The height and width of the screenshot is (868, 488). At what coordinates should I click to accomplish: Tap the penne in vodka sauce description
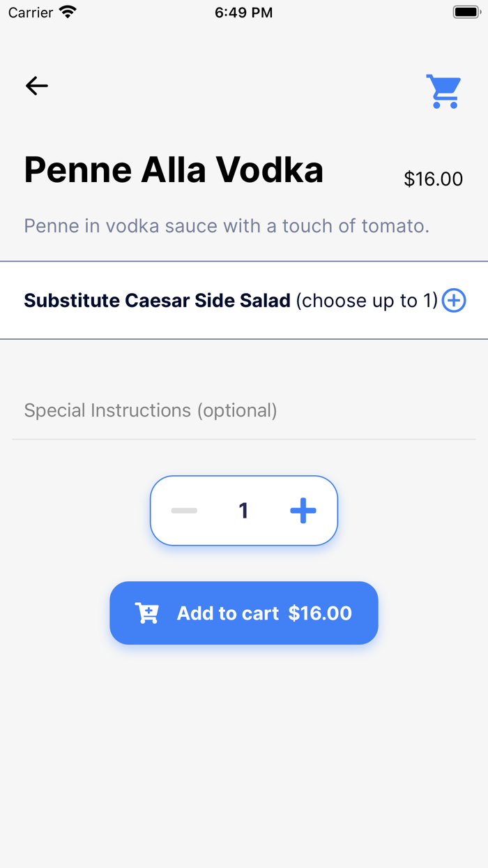pos(227,226)
